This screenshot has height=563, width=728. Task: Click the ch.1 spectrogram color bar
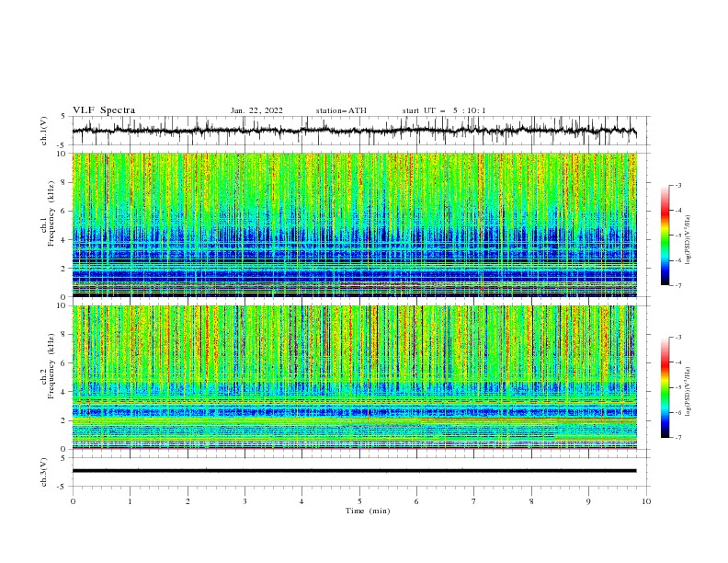click(665, 236)
